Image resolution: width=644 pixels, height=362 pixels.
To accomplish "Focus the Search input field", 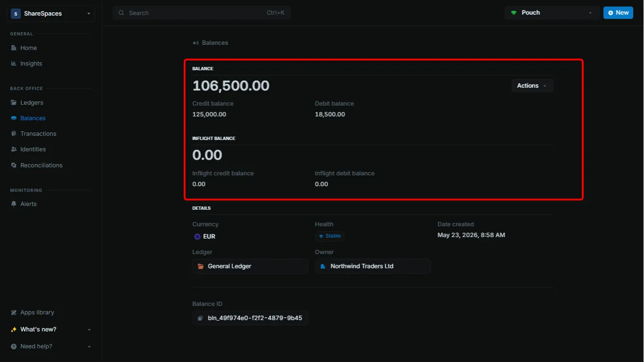I will point(201,13).
